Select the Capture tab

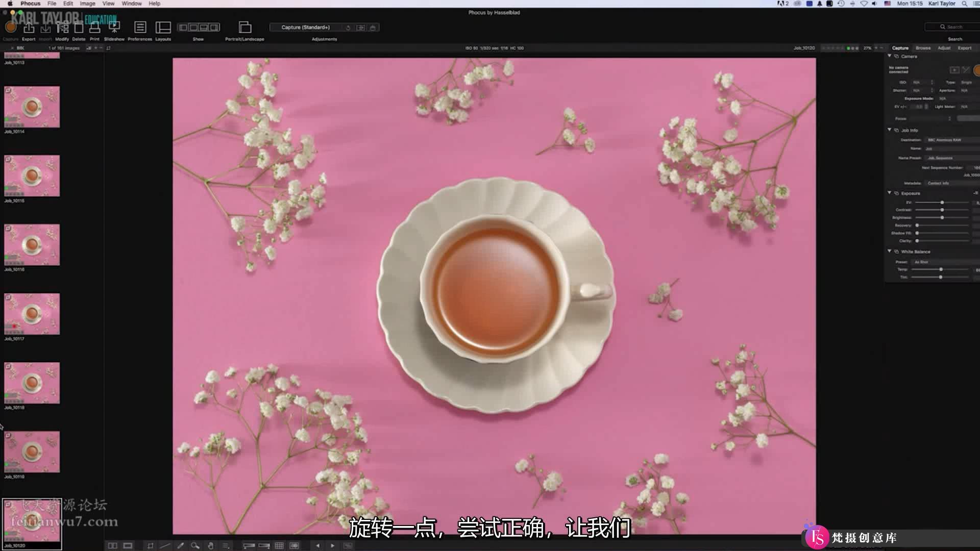pyautogui.click(x=900, y=48)
